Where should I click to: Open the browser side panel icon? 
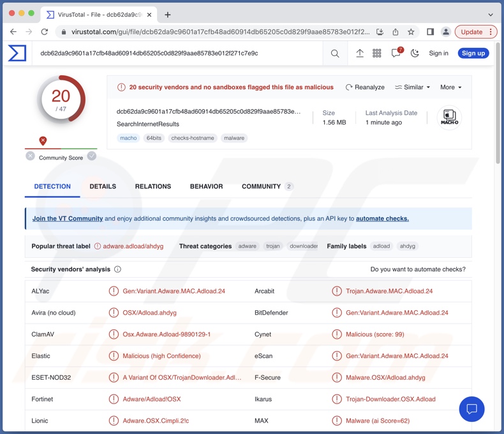(x=430, y=32)
